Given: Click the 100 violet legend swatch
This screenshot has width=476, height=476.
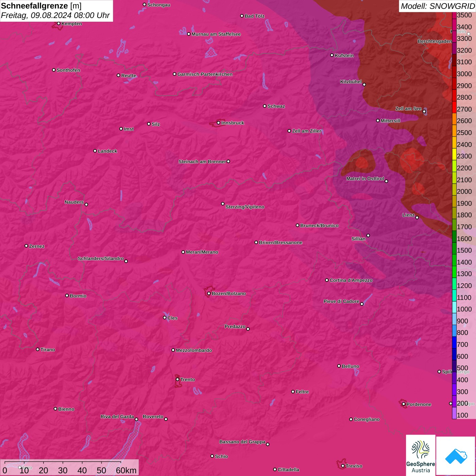Looking at the screenshot, I should click(454, 413).
